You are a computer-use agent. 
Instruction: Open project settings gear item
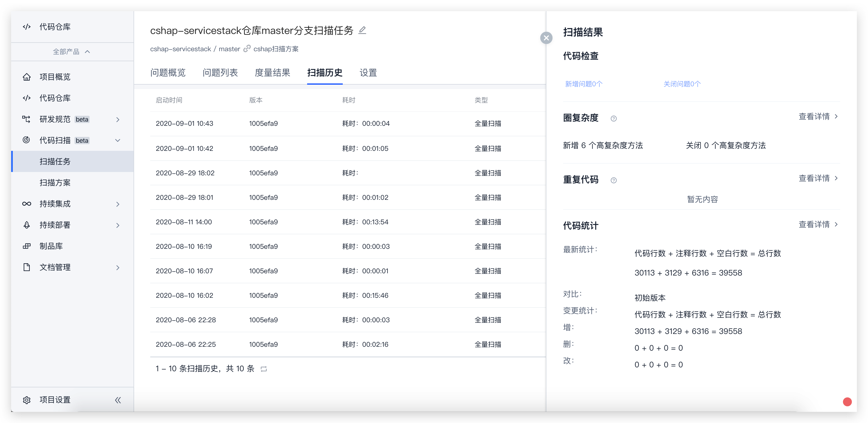(55, 400)
